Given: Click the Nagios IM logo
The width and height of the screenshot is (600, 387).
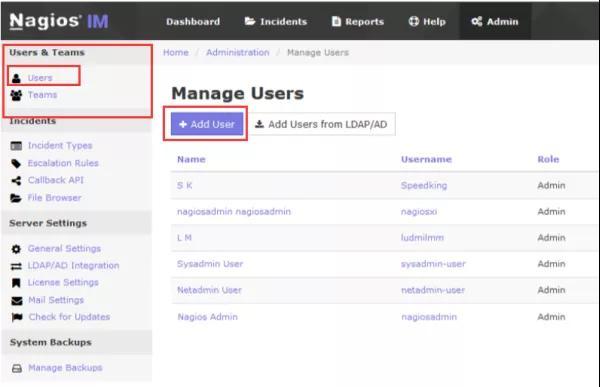Looking at the screenshot, I should (x=59, y=21).
